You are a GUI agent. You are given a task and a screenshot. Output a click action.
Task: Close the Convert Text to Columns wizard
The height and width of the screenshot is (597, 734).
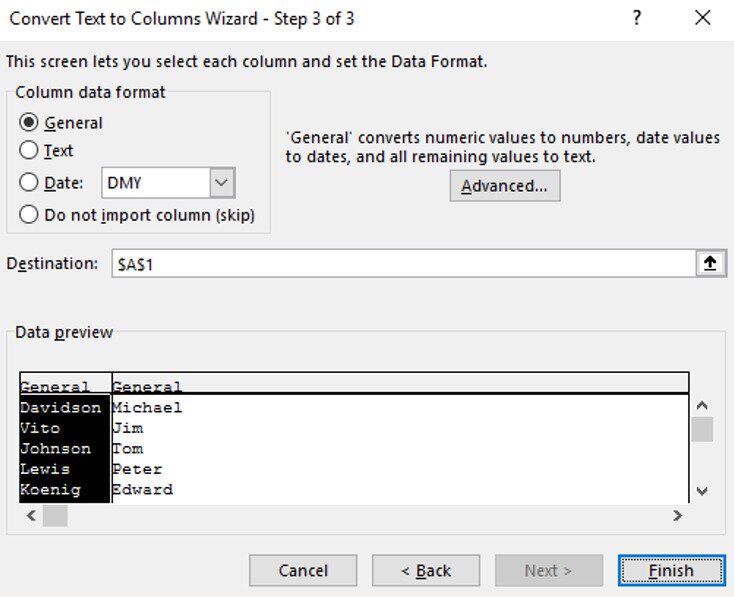(703, 18)
